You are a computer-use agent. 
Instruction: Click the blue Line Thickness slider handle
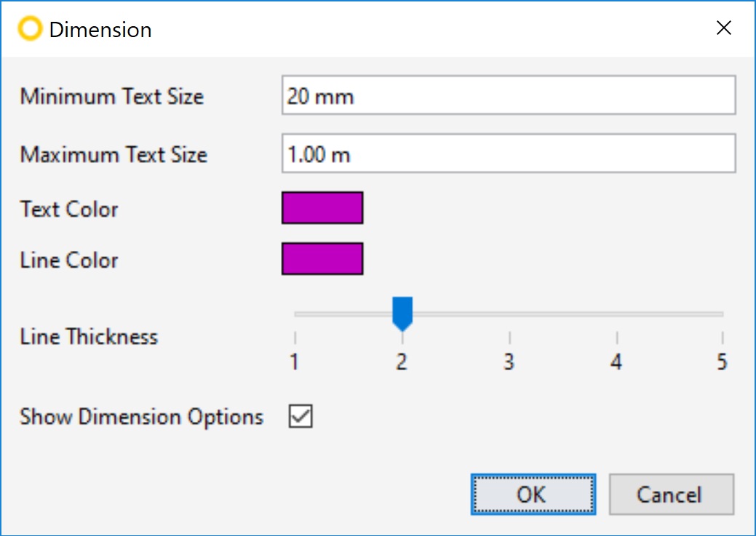[402, 313]
